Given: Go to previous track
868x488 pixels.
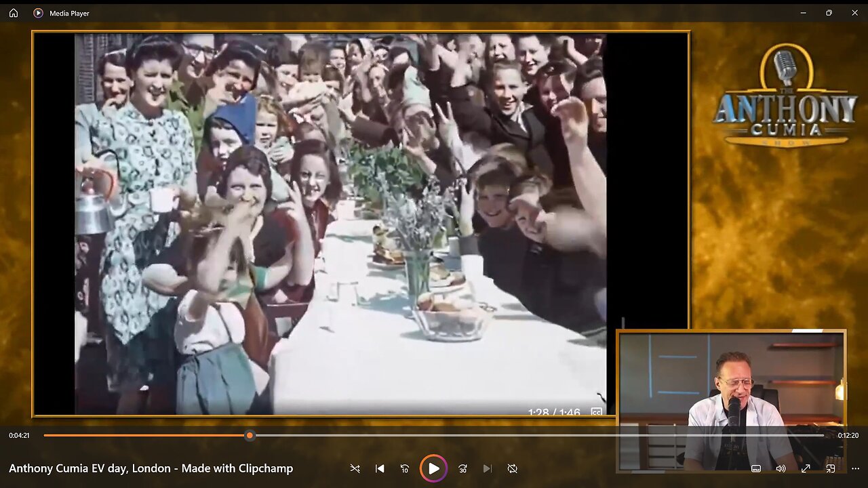Looking at the screenshot, I should point(380,468).
